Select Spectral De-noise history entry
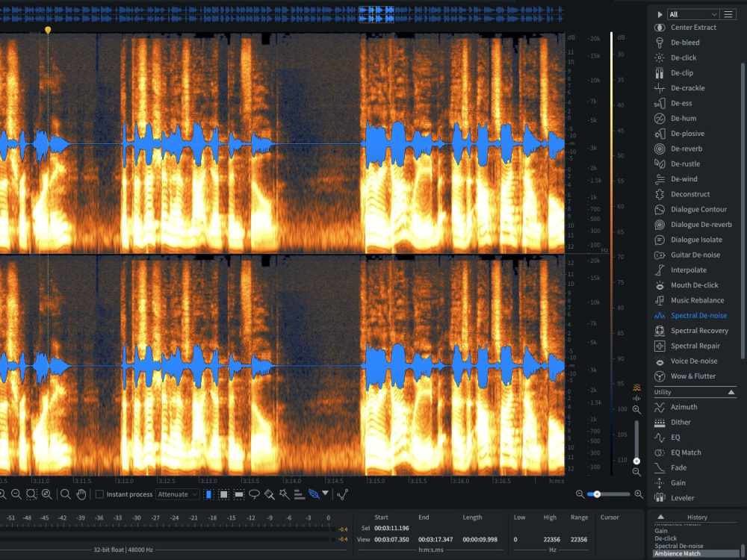 [679, 547]
